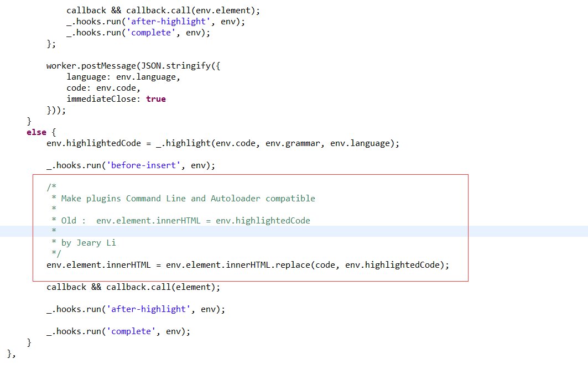Click the "immediateClose: true" line
Screen dimensions: 588x369
point(116,99)
